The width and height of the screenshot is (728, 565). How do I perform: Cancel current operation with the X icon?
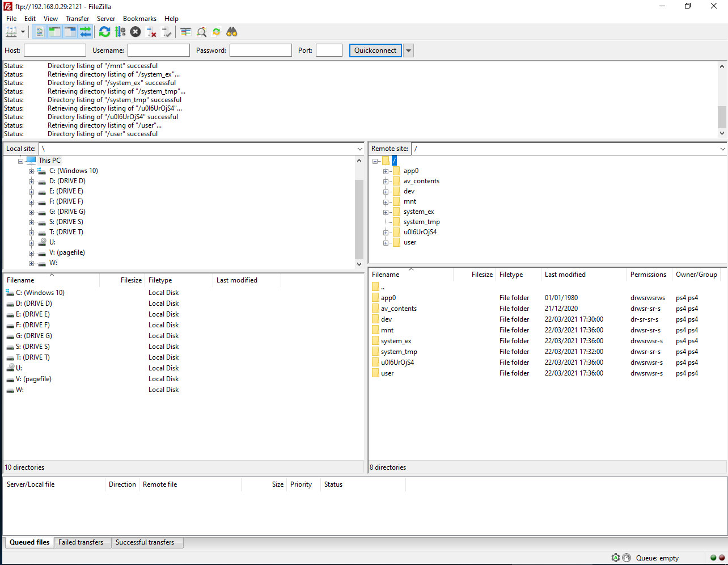pyautogui.click(x=136, y=32)
